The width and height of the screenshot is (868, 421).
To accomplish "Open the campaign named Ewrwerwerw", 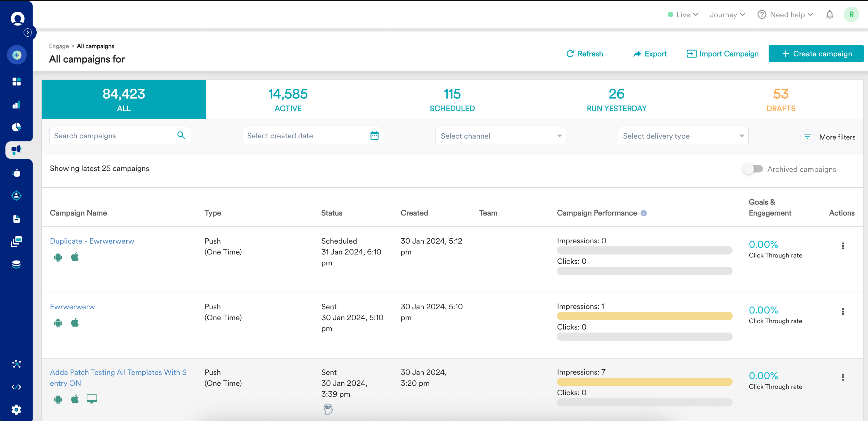I will 72,306.
